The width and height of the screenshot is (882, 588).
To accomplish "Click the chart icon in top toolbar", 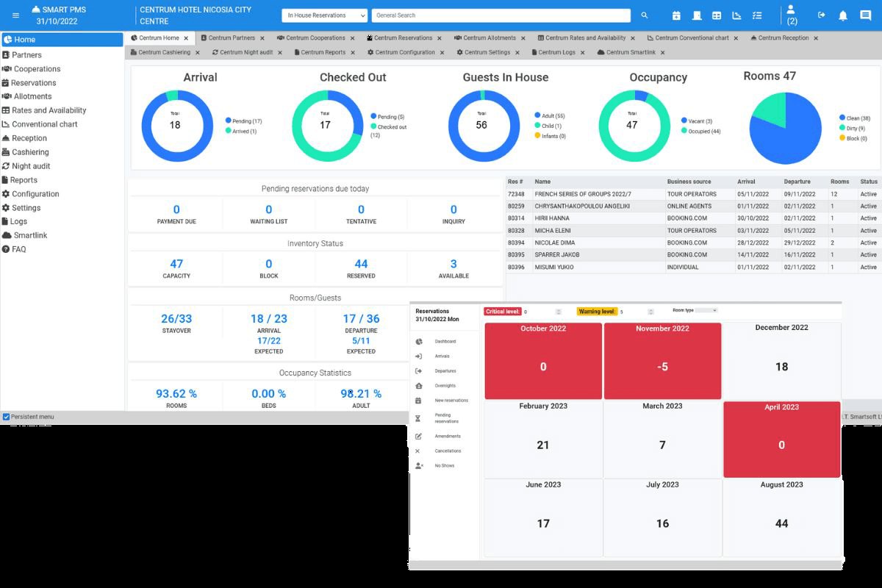I will click(737, 15).
